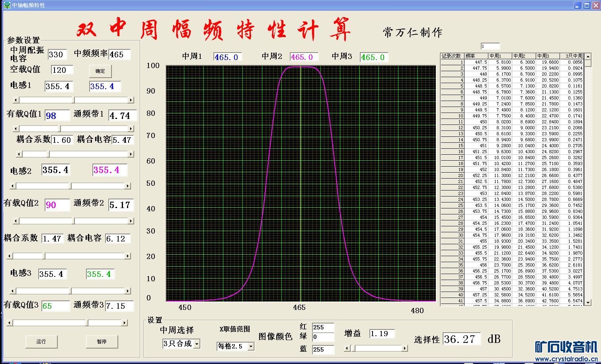The image size is (601, 364).
Task: Click the right arrow of the 有载Q值3 slider
Action: tap(125, 323)
